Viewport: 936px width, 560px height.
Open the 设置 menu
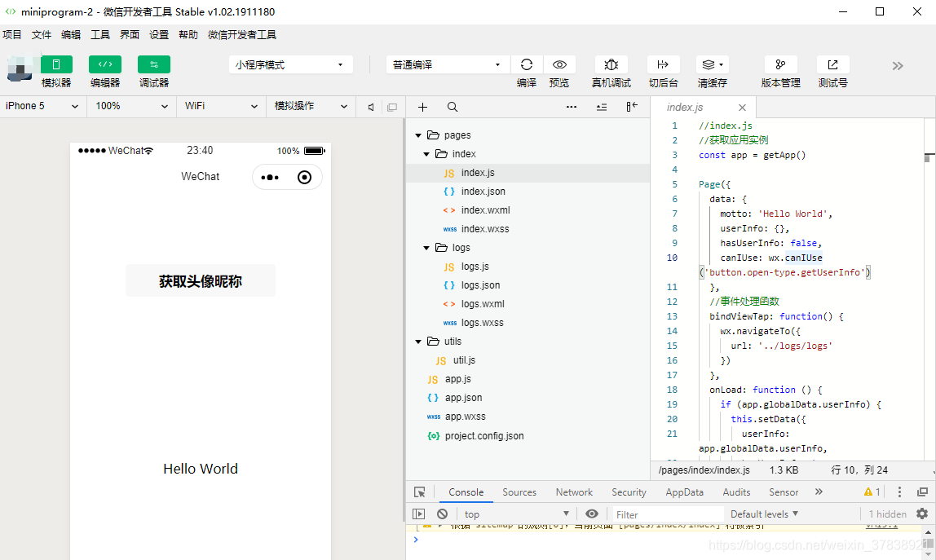[159, 34]
